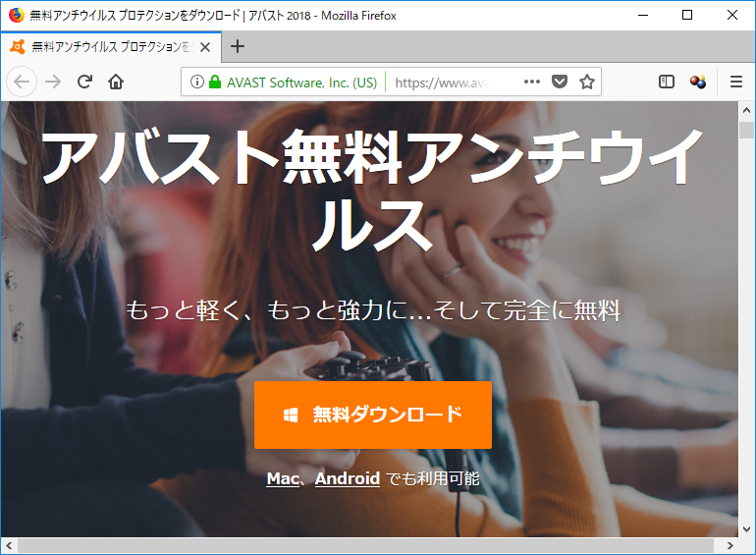Click horizontal scrollbar left arrow
Viewport: 756px width, 555px height.
pos(9,545)
